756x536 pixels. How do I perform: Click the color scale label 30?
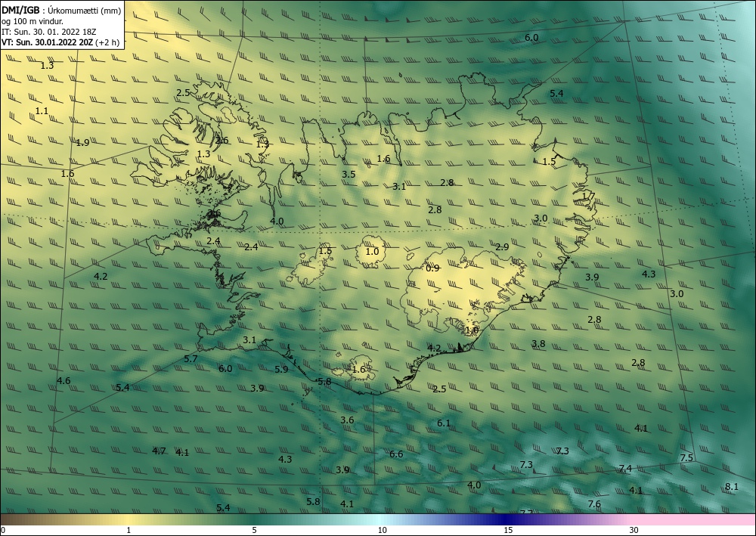(x=634, y=530)
